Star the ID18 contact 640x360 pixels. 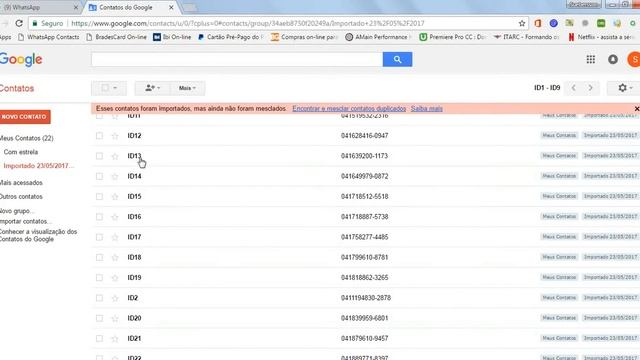(x=115, y=258)
